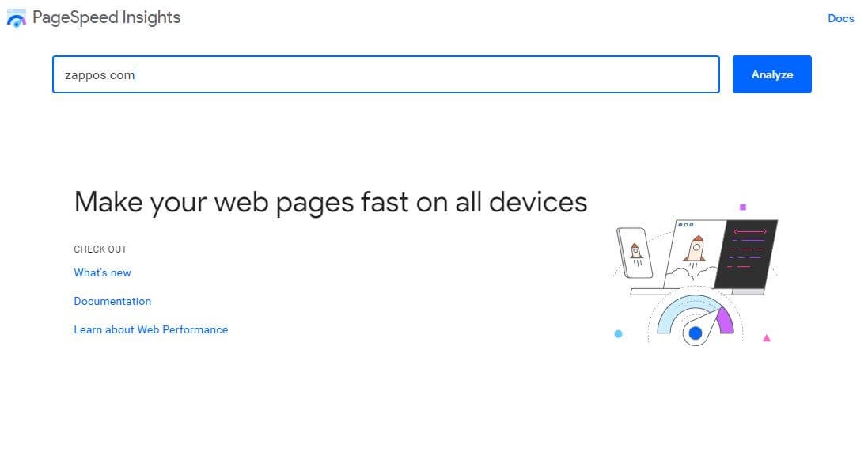Open the Documentation link
Image resolution: width=868 pixels, height=453 pixels.
click(112, 301)
